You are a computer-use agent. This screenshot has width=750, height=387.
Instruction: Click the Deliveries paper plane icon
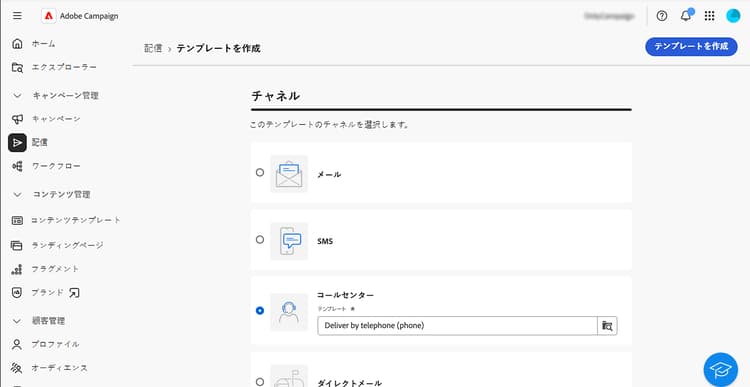[x=17, y=143]
